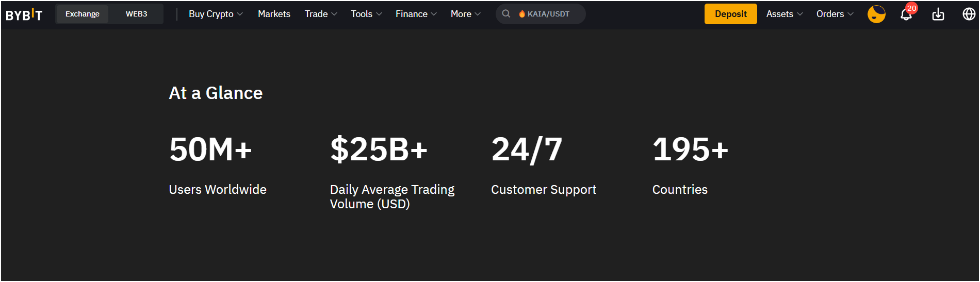The width and height of the screenshot is (980, 282).
Task: Switch to Exchange mode
Action: [83, 14]
